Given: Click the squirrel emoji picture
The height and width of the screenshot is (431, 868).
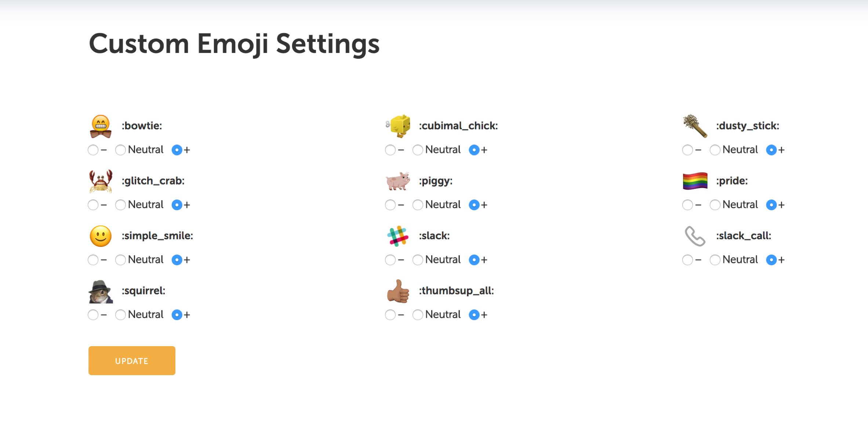Looking at the screenshot, I should coord(101,291).
